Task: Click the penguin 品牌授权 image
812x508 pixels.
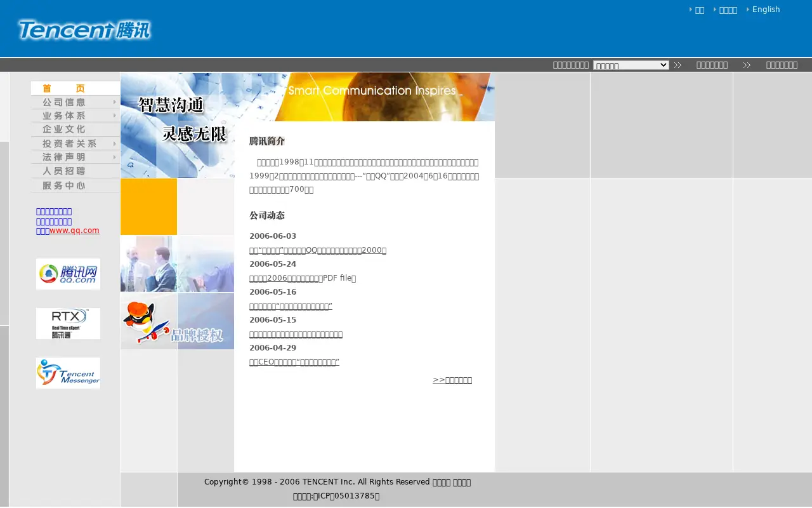Action: [x=177, y=321]
